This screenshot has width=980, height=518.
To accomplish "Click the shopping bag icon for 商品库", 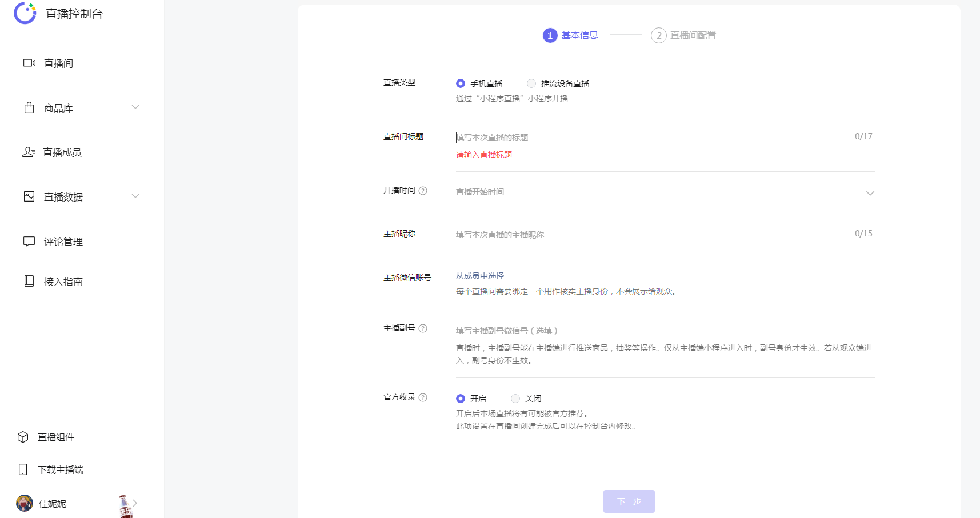I will [x=29, y=107].
